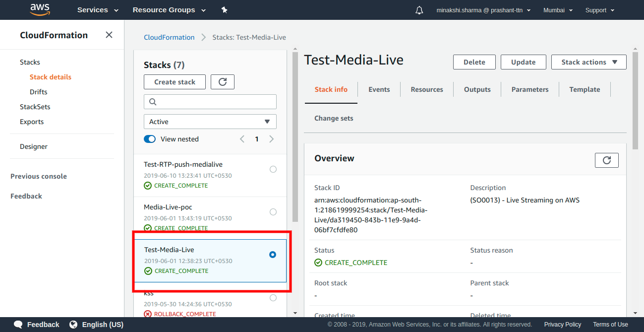Change language via English (US) footer text

[x=103, y=325]
